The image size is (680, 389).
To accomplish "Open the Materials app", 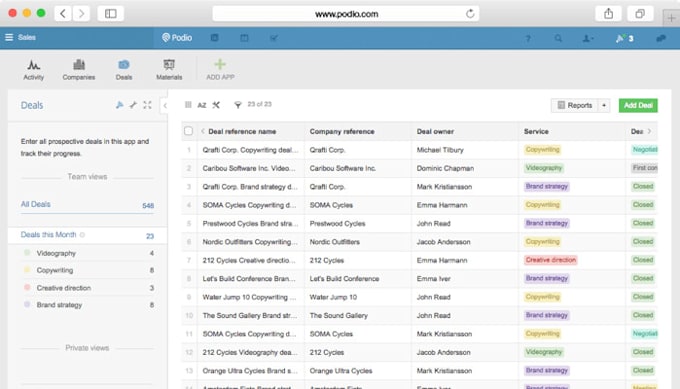I will (x=169, y=69).
